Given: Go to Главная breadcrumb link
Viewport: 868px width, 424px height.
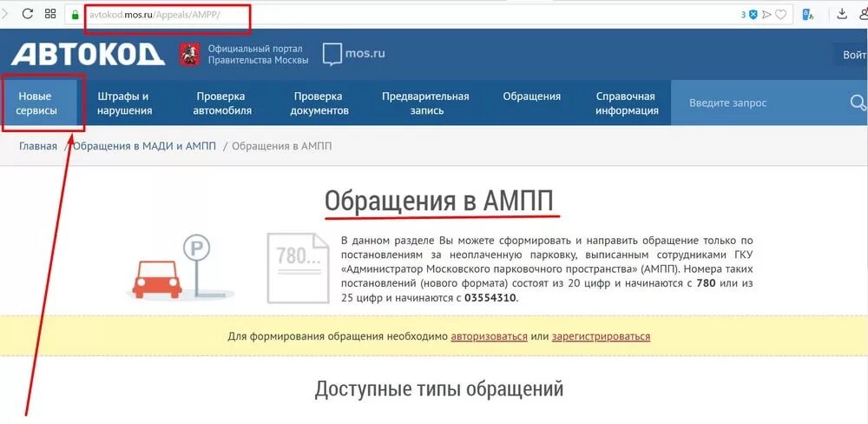Looking at the screenshot, I should click(x=38, y=146).
